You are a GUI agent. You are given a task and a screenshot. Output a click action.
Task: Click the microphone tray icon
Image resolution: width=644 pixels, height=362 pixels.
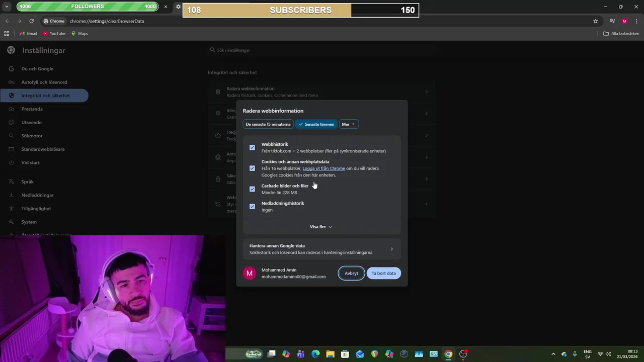(575, 354)
